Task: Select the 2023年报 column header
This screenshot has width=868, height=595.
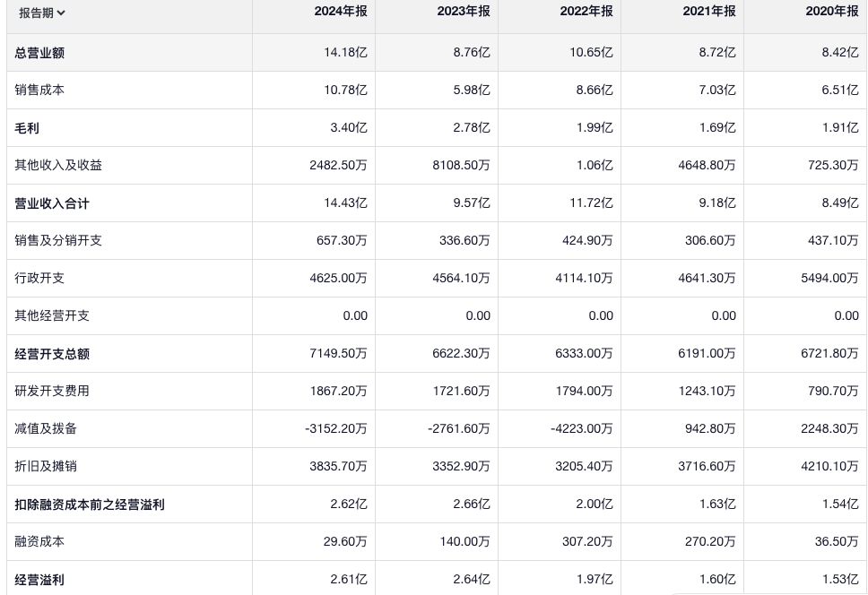Action: point(463,12)
